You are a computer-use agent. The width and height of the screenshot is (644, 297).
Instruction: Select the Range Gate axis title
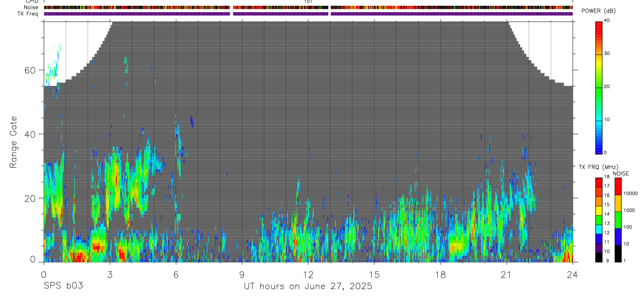click(14, 142)
